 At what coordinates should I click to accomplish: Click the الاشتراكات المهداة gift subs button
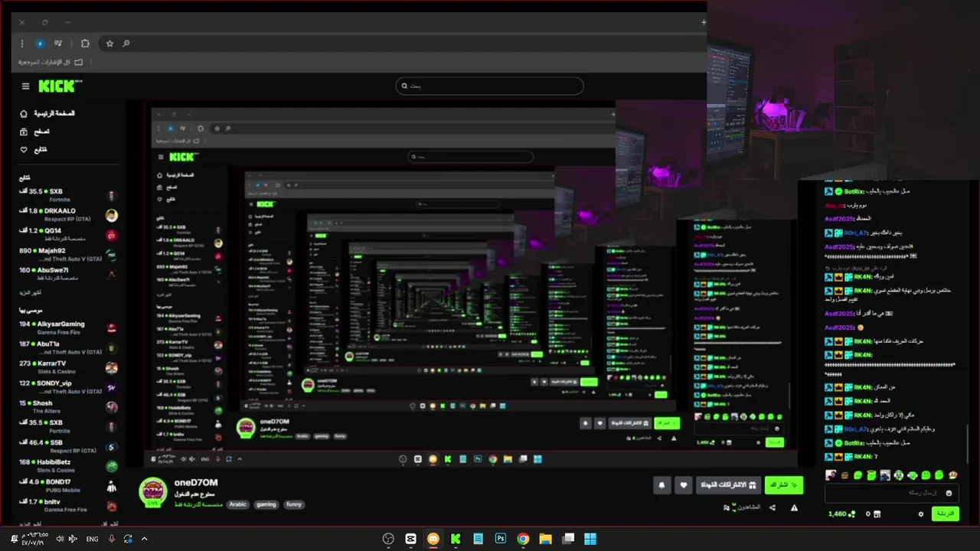[x=728, y=485]
